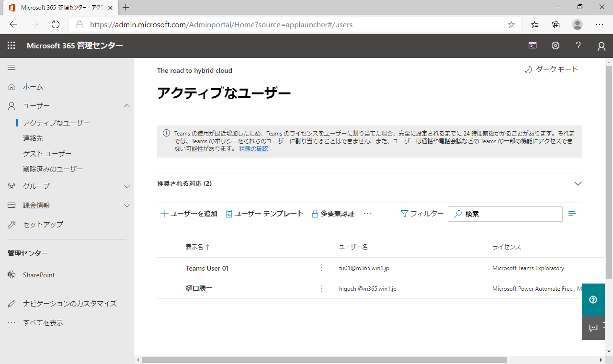Open the app launcher waffle icon
Screen dimensions: 613x364
[11, 45]
